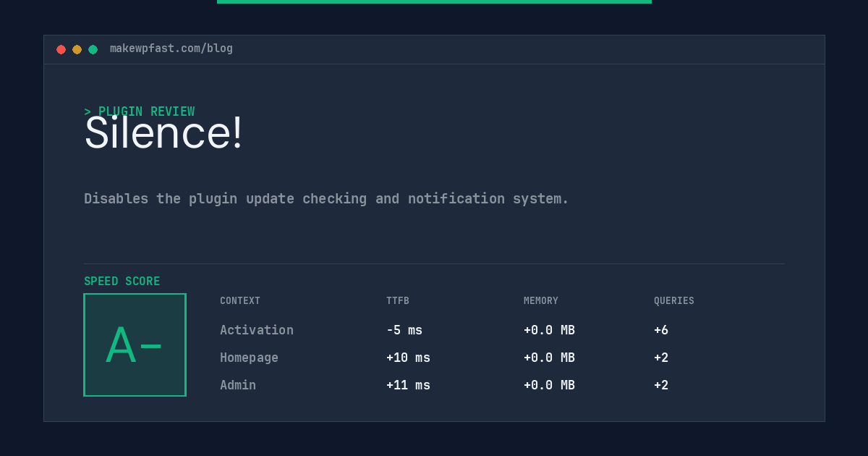The height and width of the screenshot is (456, 868).
Task: Click the Admin row memory value
Action: click(549, 385)
